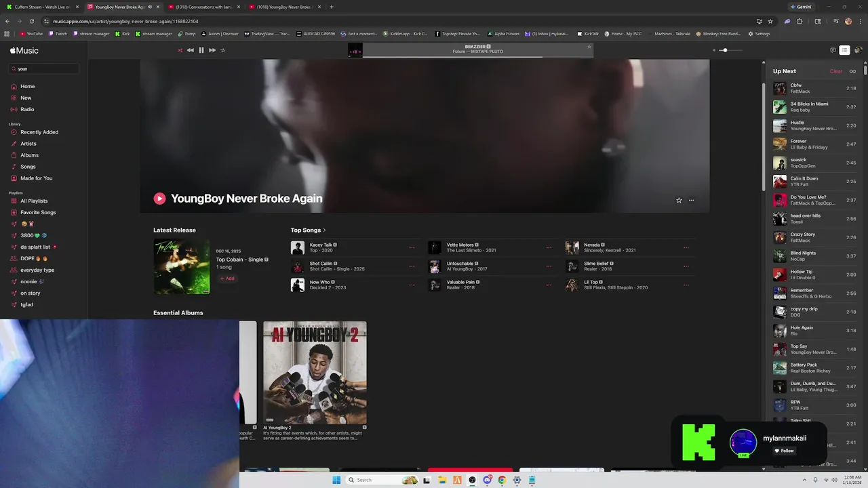The width and height of the screenshot is (868, 488).
Task: Skip to the next track
Action: 212,50
